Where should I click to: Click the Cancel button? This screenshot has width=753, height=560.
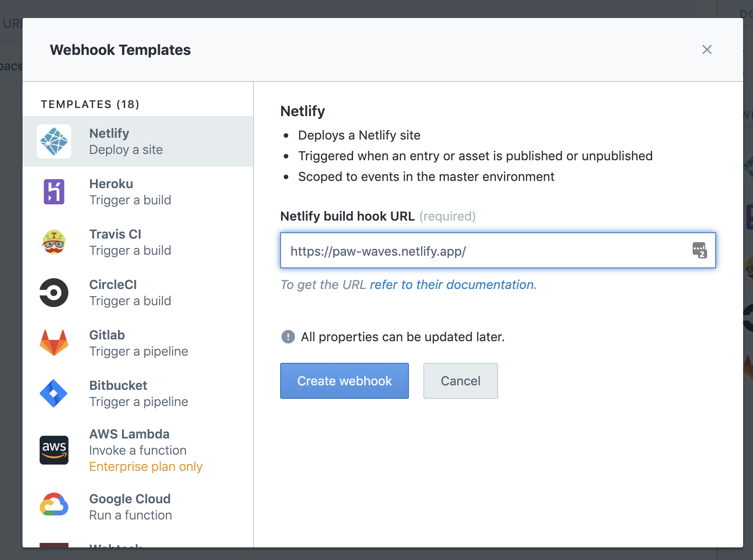click(460, 380)
